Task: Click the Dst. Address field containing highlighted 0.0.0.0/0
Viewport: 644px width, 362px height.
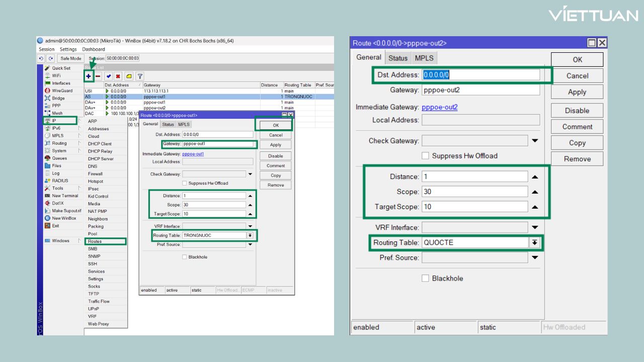Action: [x=480, y=75]
